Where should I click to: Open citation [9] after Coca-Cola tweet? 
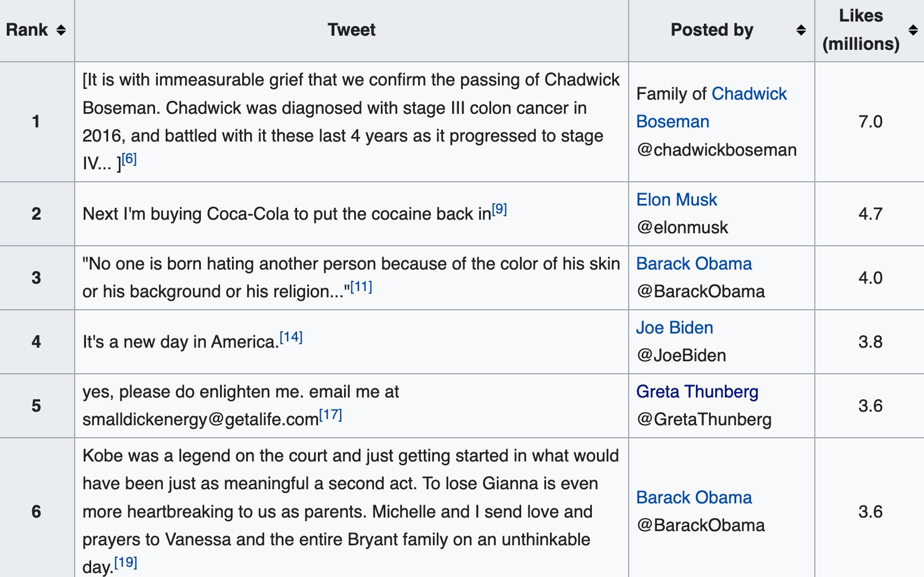[499, 209]
